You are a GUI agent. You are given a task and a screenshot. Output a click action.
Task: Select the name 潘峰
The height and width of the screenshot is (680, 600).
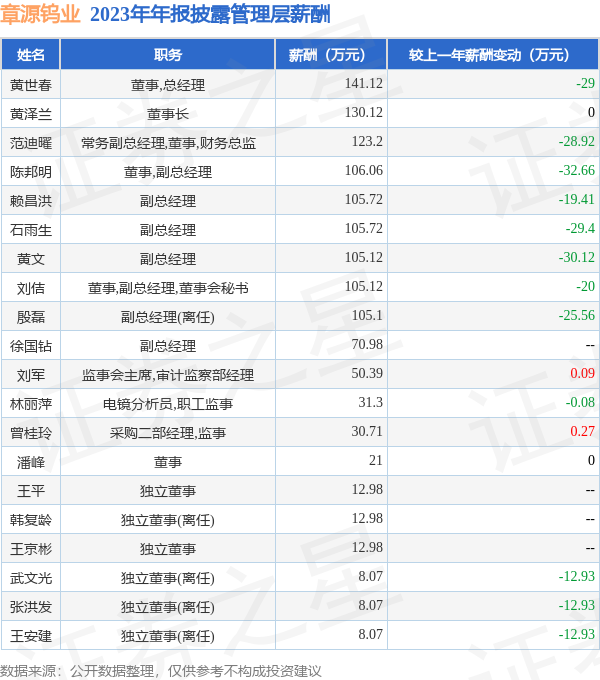31,462
